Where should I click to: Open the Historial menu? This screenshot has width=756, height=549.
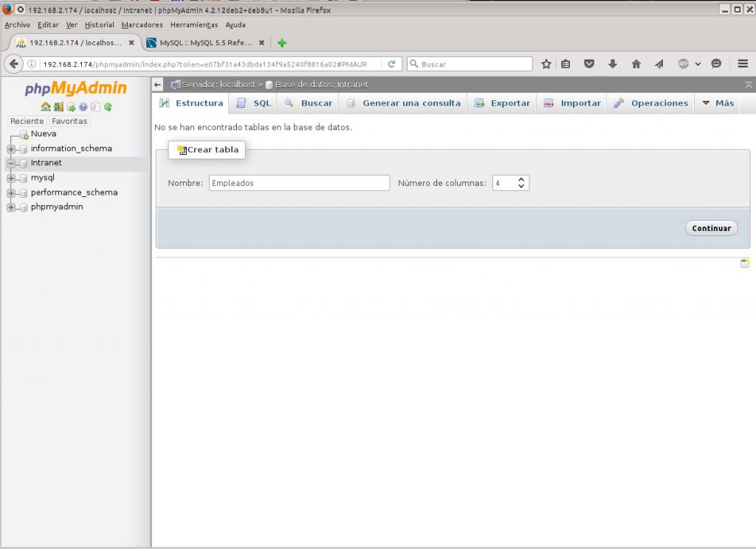coord(100,24)
